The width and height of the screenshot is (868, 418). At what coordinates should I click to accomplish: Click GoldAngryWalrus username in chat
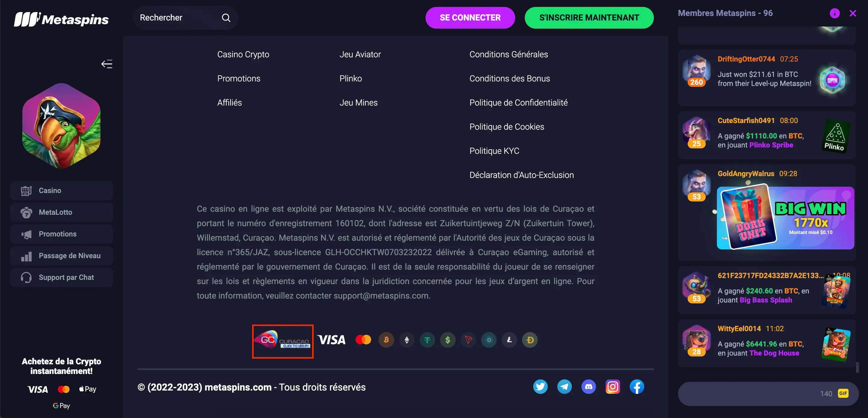point(746,174)
